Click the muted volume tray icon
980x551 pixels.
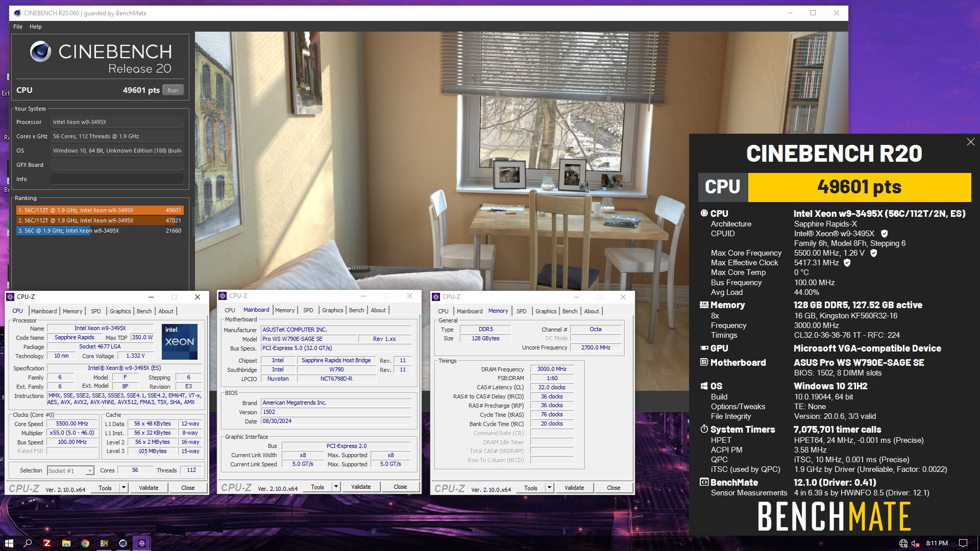(x=916, y=543)
